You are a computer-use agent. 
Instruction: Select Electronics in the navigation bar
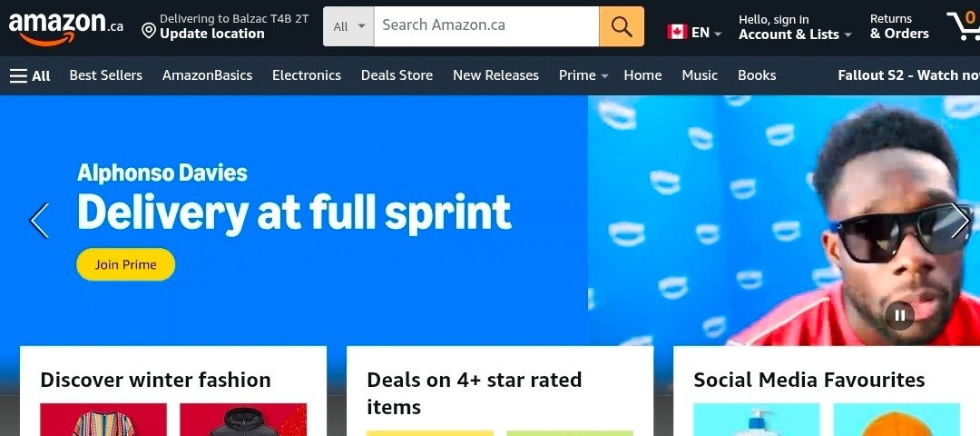click(307, 75)
